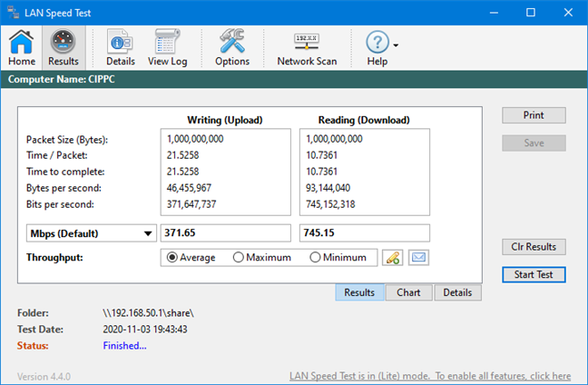The image size is (588, 385).
Task: Click the upload speed field 371.65
Action: pyautogui.click(x=226, y=233)
